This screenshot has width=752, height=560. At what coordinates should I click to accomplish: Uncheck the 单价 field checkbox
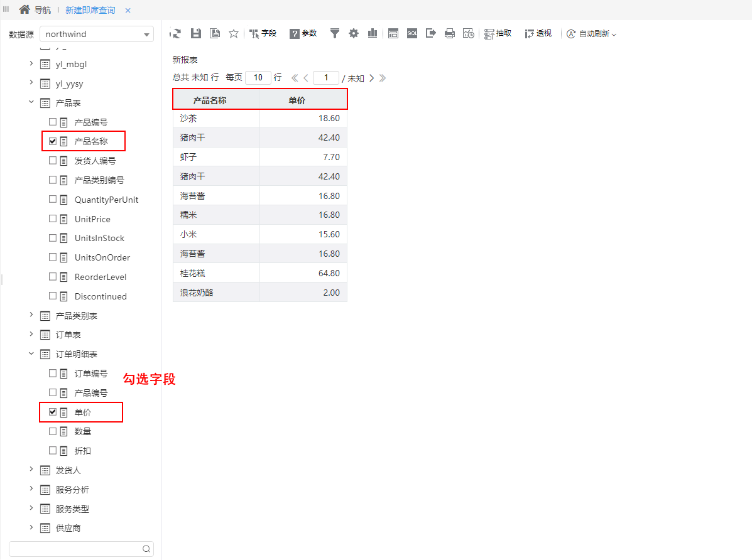coord(53,412)
